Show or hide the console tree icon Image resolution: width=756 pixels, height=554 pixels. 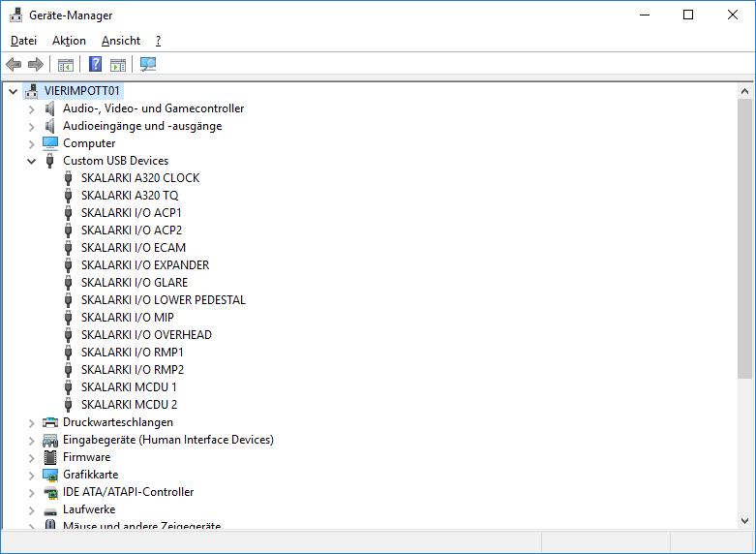coord(66,64)
